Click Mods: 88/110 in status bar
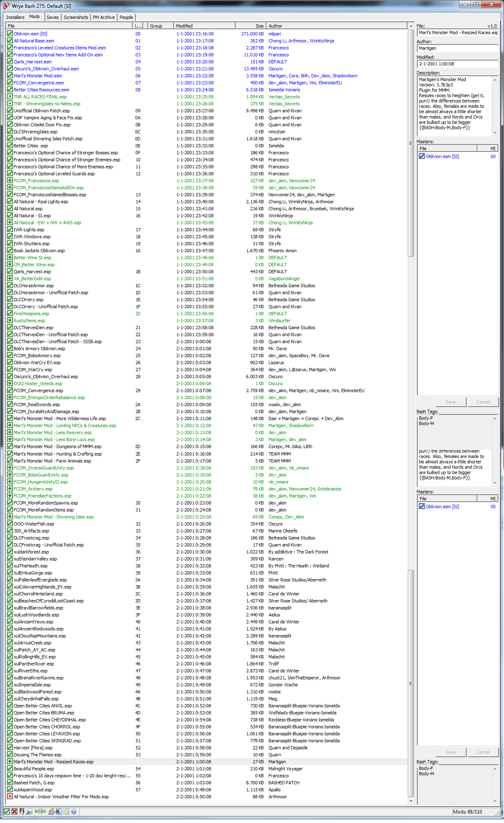This screenshot has width=504, height=823. [x=467, y=812]
